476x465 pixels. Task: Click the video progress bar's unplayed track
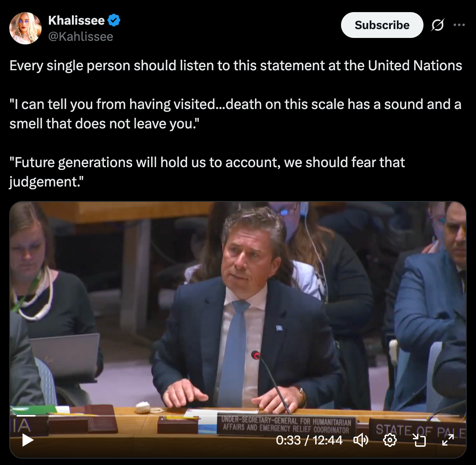[x=247, y=416]
